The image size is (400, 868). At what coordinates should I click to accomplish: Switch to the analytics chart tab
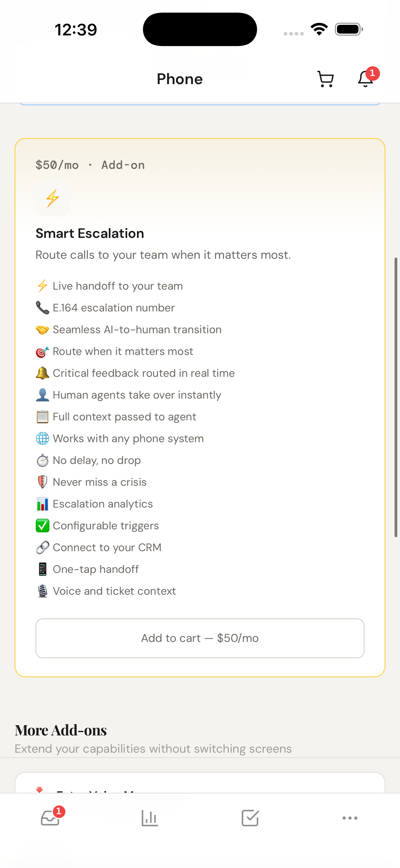150,817
